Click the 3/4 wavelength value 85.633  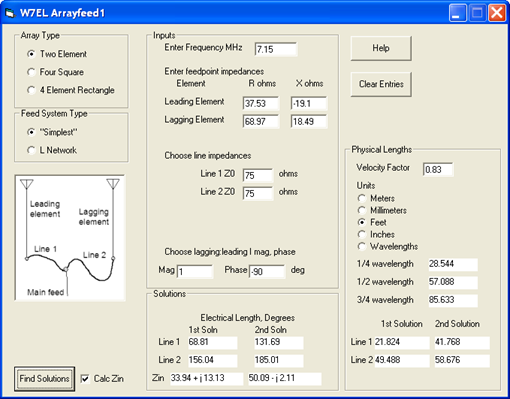coord(453,300)
